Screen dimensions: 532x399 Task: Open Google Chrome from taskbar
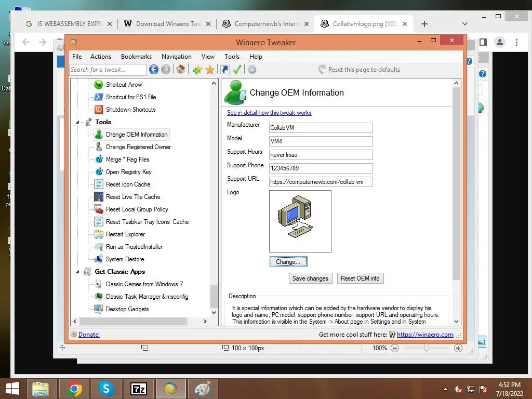point(74,389)
